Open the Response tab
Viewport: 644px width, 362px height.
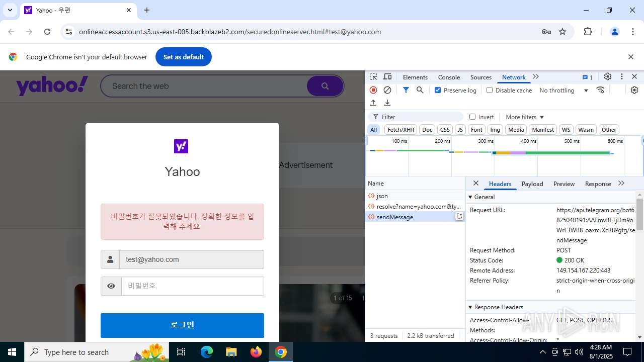(598, 184)
